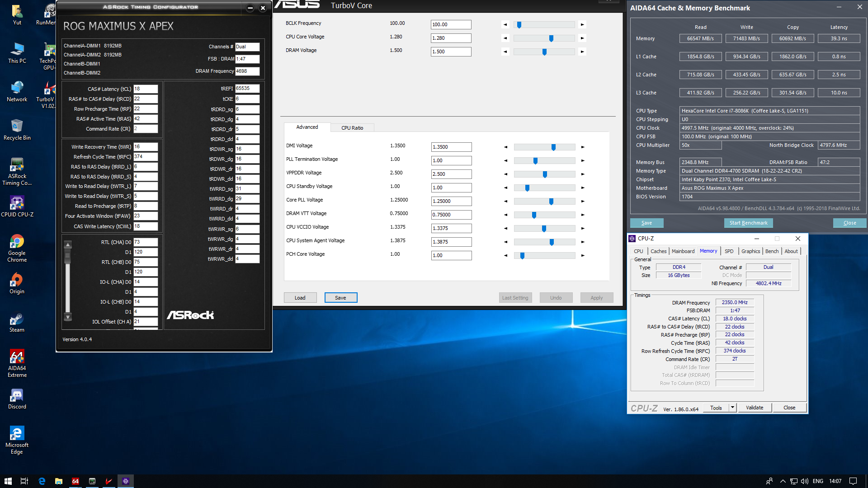Click the BCLK Frequency input field
This screenshot has height=488, width=868.
click(451, 25)
